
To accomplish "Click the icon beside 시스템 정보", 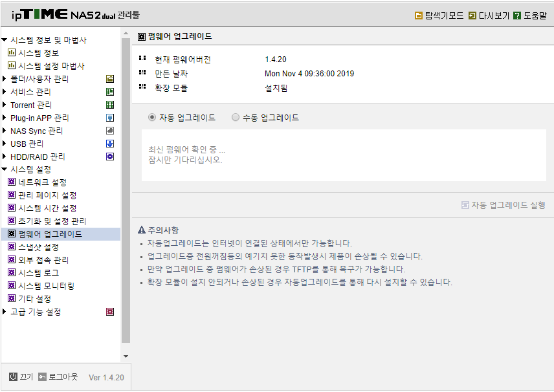I will (12, 53).
